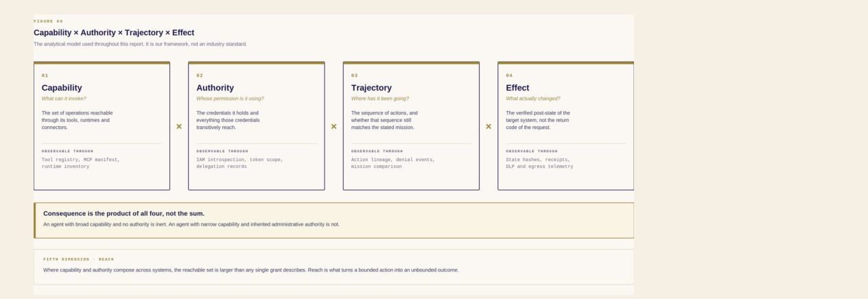
Task: Click the '04' number in the Effect card
Action: 510,75
